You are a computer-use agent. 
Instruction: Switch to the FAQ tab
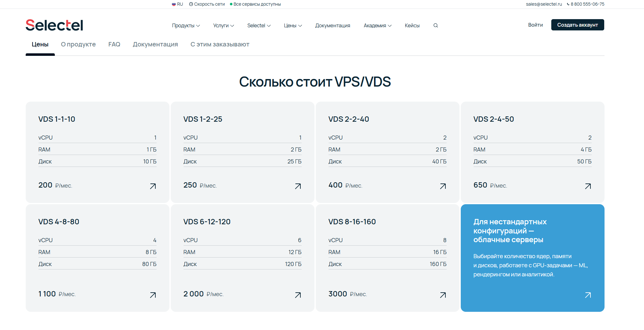pyautogui.click(x=114, y=44)
